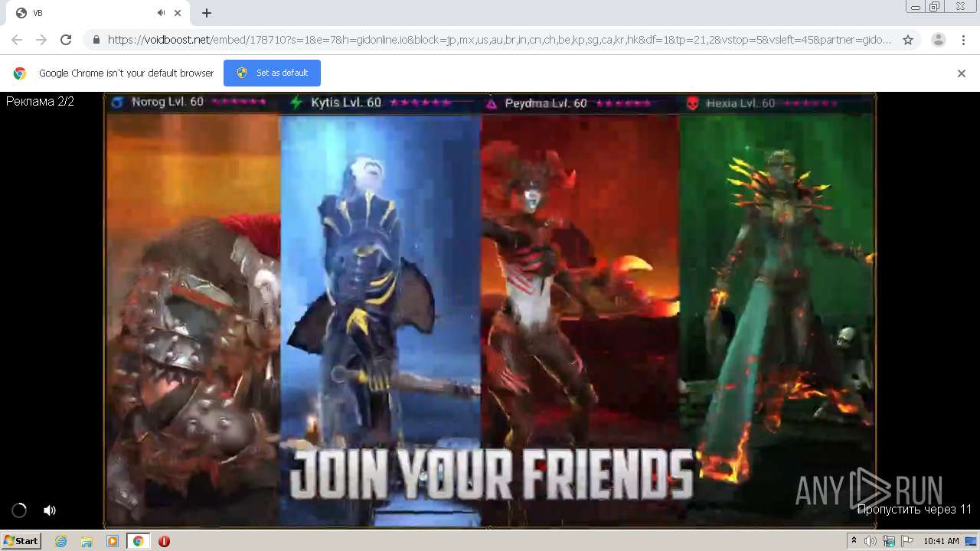Open Chrome's three-dot menu

point(963,40)
